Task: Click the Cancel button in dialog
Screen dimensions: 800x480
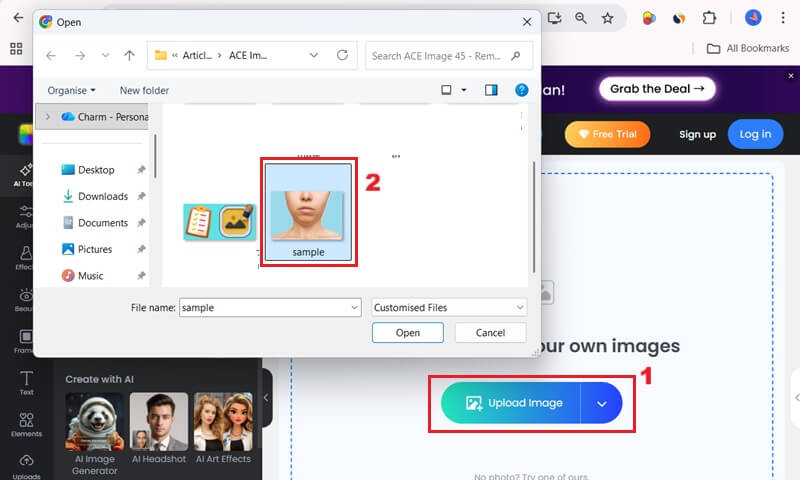Action: click(x=490, y=333)
